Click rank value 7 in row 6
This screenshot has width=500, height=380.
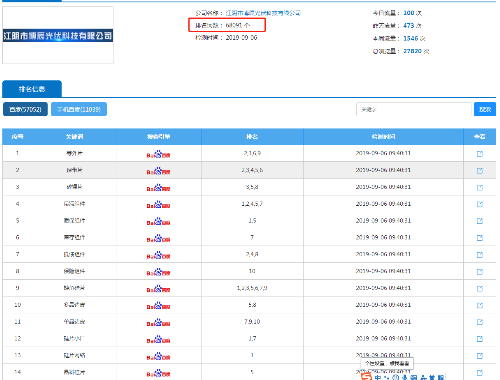[x=252, y=237]
